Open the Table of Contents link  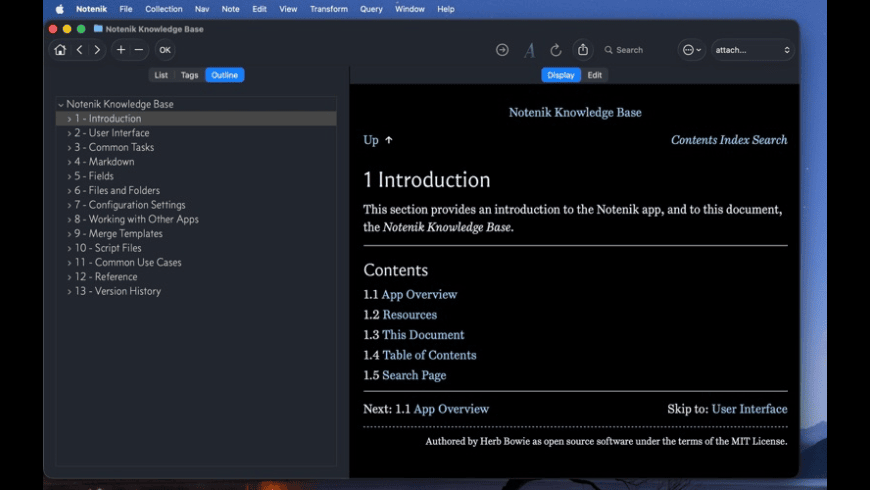pos(429,355)
